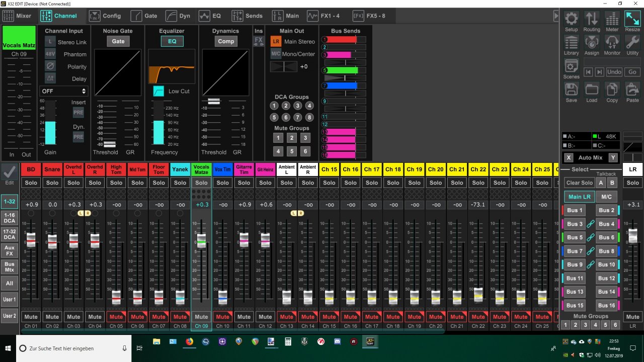Open the Gate tab
Screen dimensions: 644x362
click(144, 16)
